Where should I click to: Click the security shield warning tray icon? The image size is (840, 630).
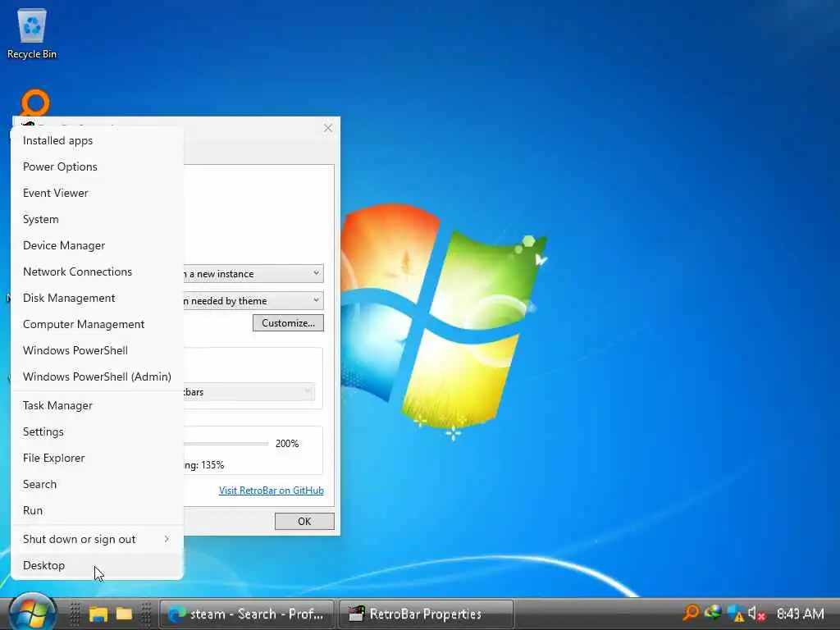pos(736,614)
